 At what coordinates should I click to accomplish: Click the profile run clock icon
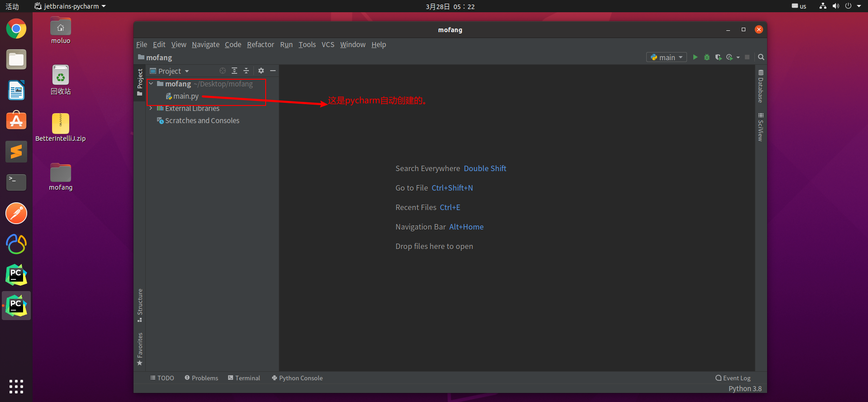pyautogui.click(x=729, y=57)
